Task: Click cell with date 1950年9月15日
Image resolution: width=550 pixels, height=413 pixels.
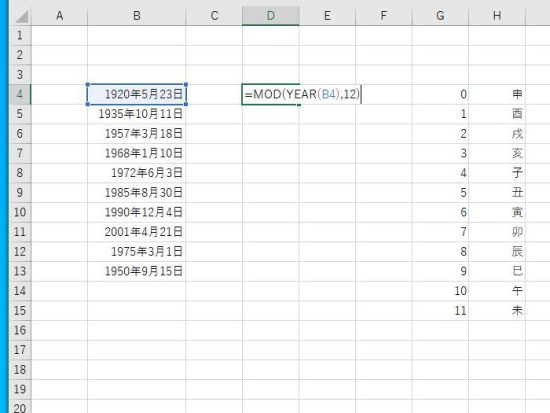Action: tap(136, 271)
